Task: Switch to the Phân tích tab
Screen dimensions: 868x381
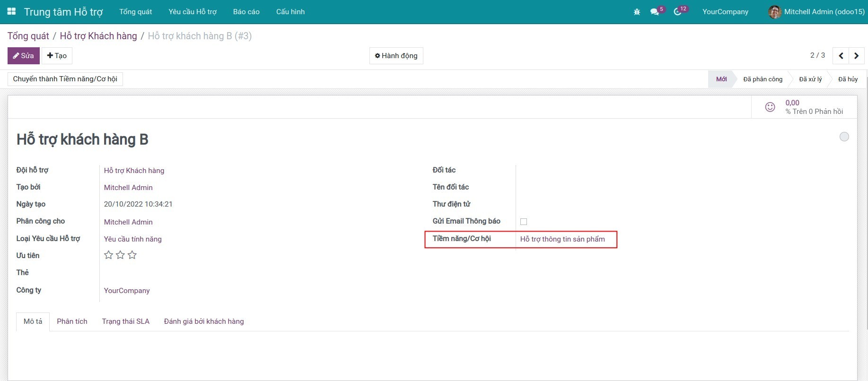Action: coord(72,321)
